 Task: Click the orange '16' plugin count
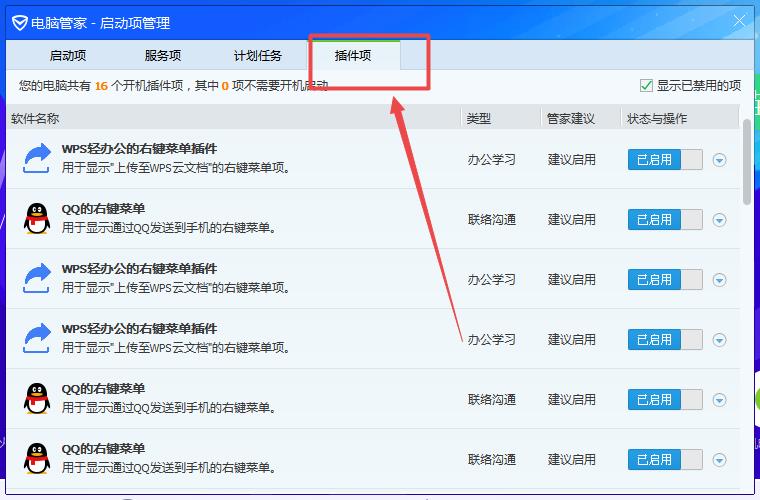click(x=101, y=86)
